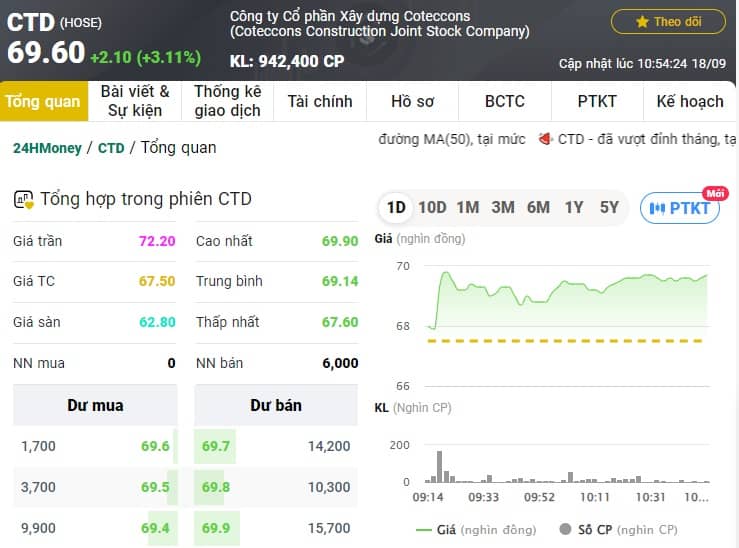Click the ask price 69.9

pos(215,528)
